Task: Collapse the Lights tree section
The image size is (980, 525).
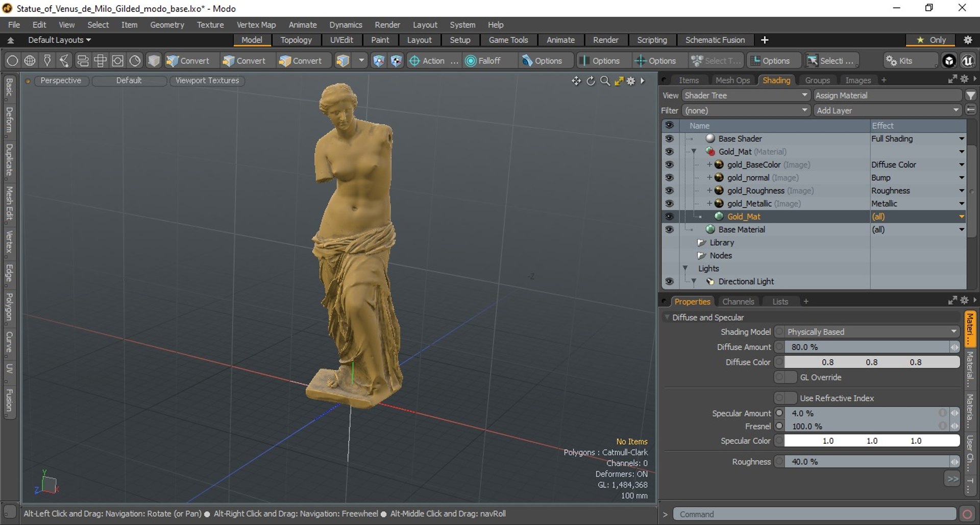Action: click(685, 268)
